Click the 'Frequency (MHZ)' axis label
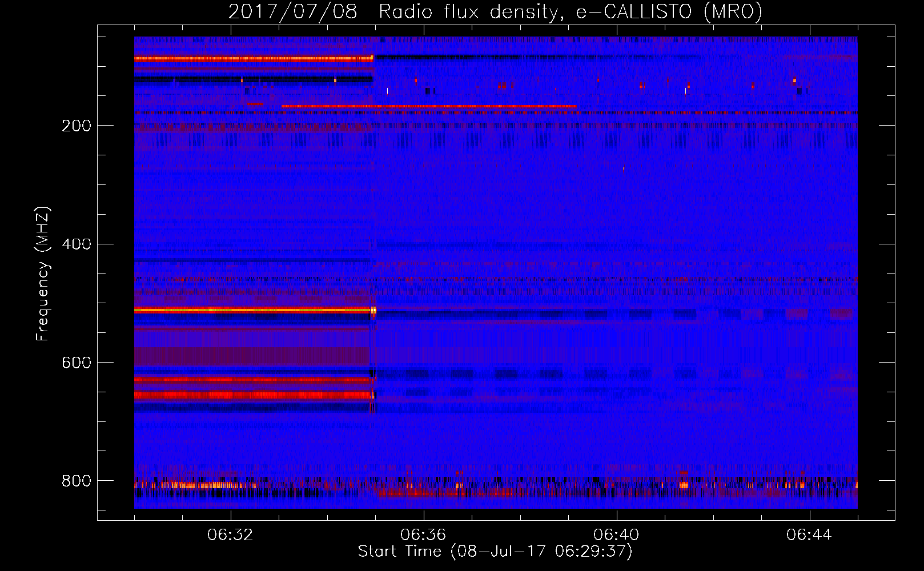The width and height of the screenshot is (924, 571). click(43, 274)
